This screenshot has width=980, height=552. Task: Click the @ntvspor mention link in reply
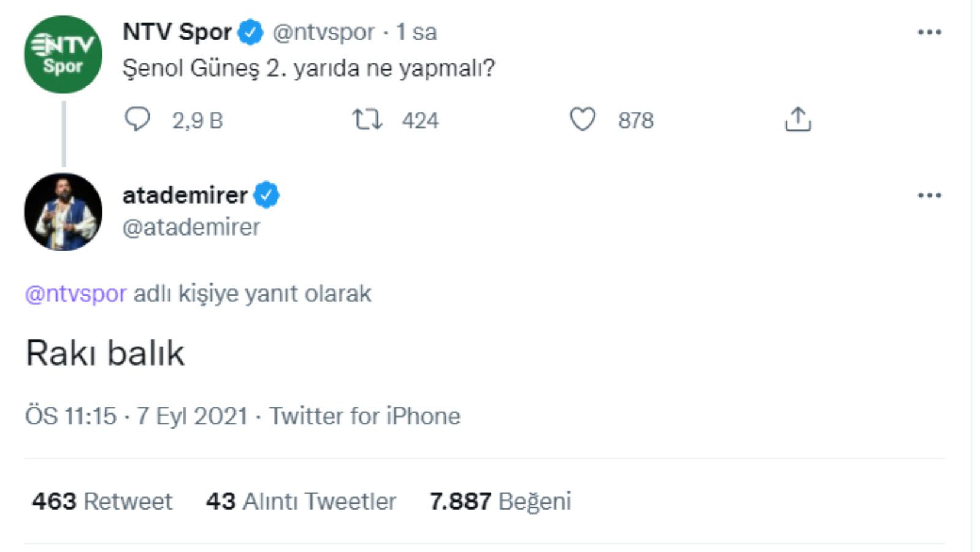[x=75, y=293]
